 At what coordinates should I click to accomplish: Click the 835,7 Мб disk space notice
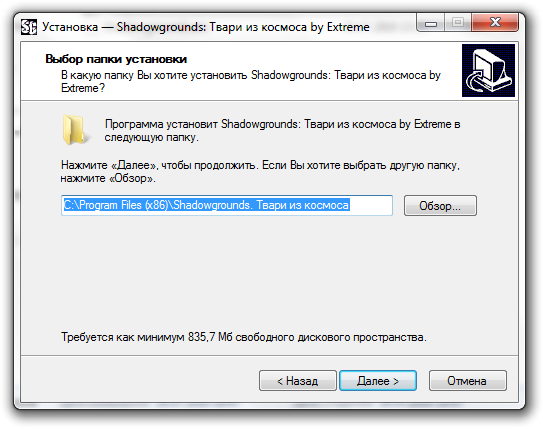pos(244,337)
